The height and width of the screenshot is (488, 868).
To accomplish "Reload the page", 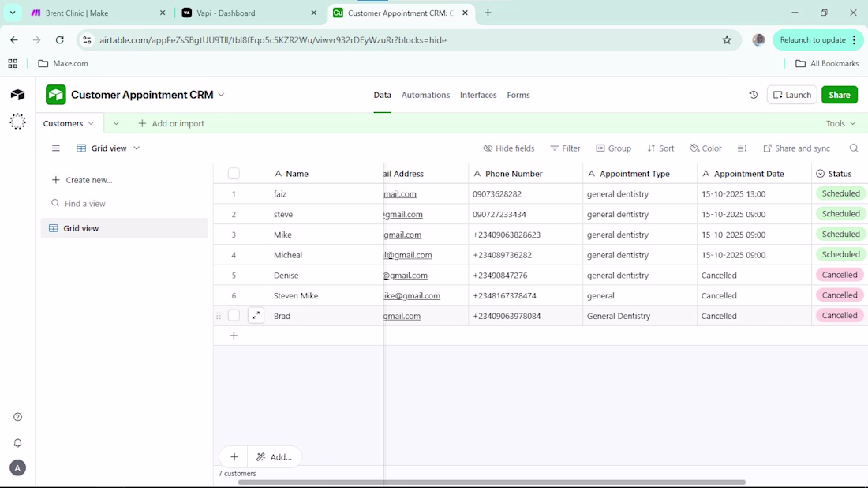I will click(60, 40).
